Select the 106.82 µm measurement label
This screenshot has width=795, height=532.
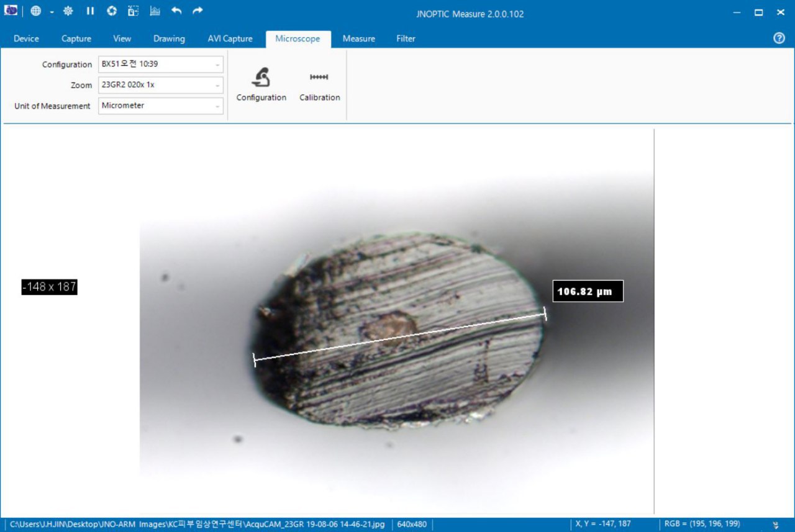point(588,291)
